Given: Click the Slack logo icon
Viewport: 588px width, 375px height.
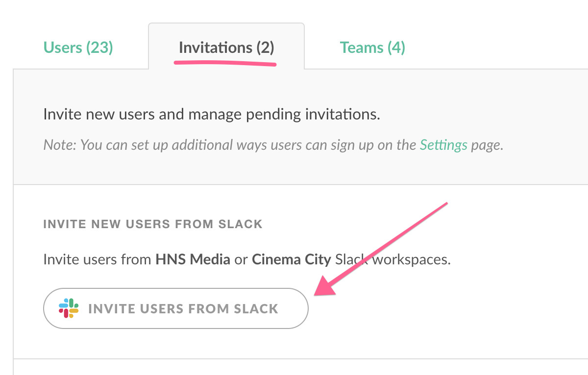Looking at the screenshot, I should pyautogui.click(x=69, y=308).
